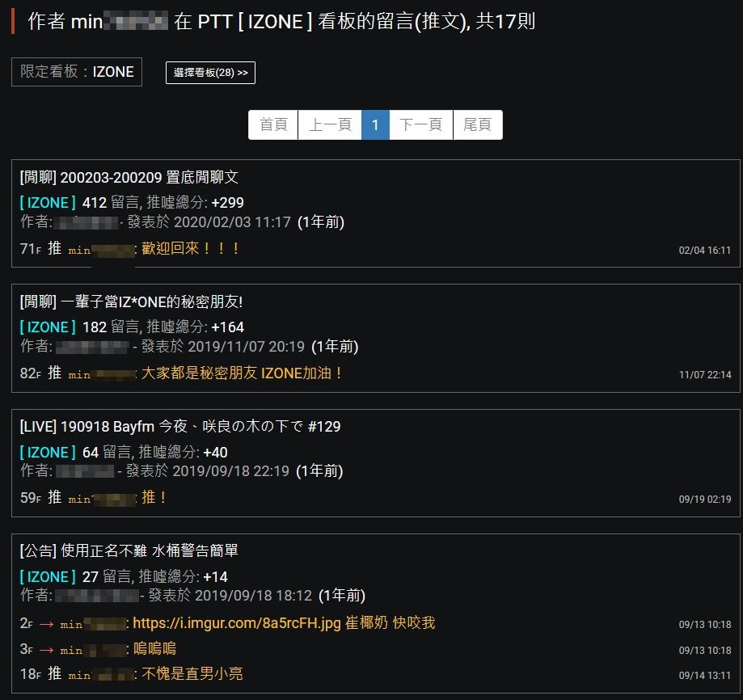Open post 200203-200209 置底閒聊文
Screen dimensions: 743x700
click(129, 177)
